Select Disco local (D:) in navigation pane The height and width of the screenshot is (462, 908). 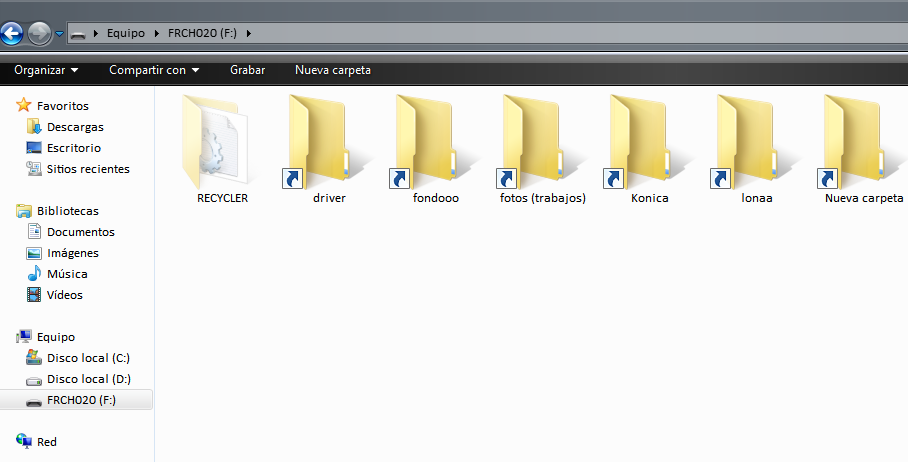coord(89,379)
